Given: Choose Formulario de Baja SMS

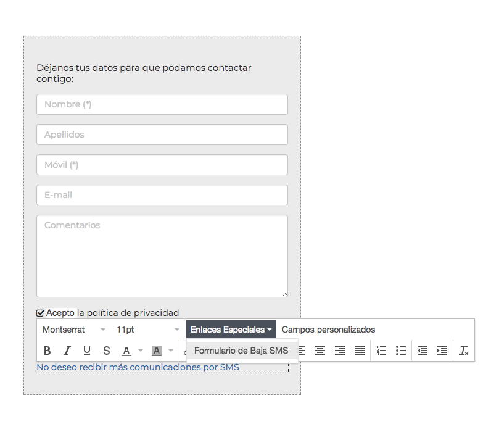Looking at the screenshot, I should (241, 351).
